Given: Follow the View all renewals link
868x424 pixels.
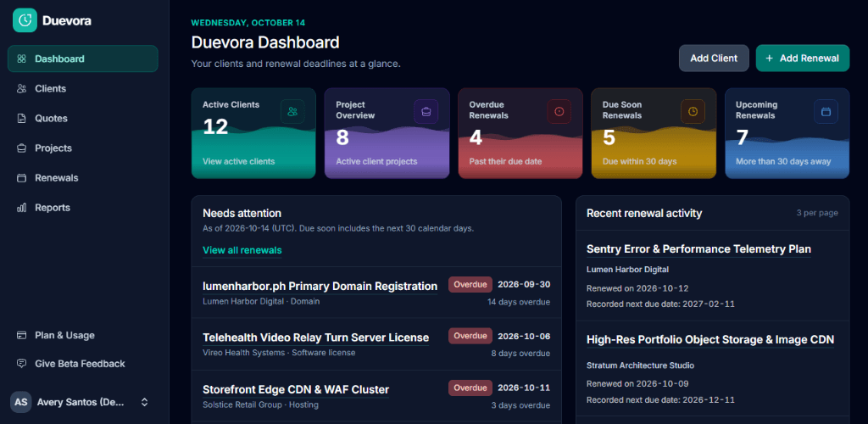Looking at the screenshot, I should coord(242,250).
